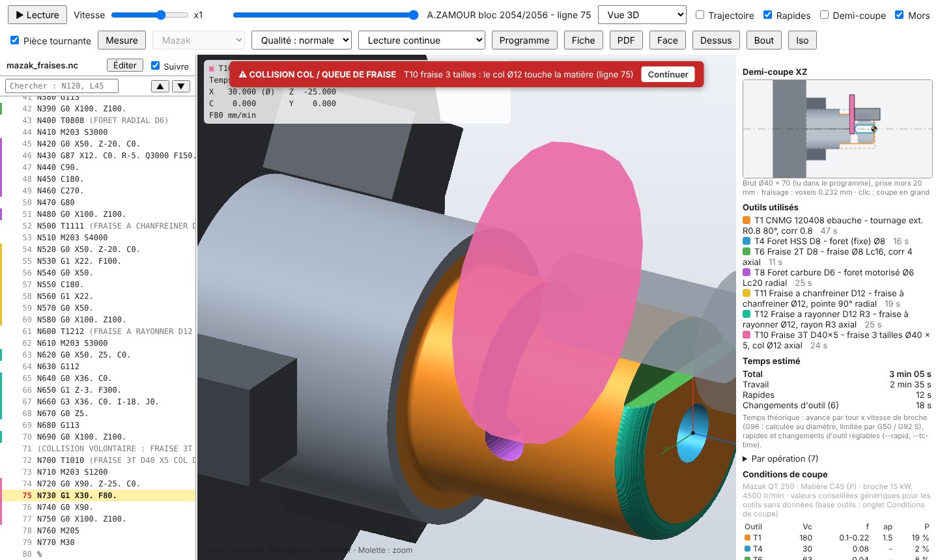The height and width of the screenshot is (560, 938).
Task: Click the down arrow search navigation icon
Action: click(x=181, y=86)
